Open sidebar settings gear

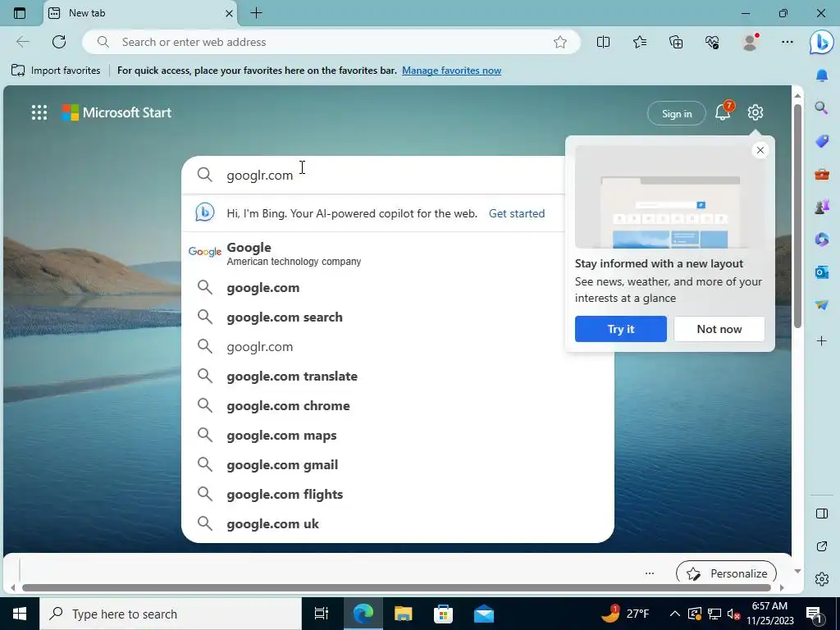point(822,579)
